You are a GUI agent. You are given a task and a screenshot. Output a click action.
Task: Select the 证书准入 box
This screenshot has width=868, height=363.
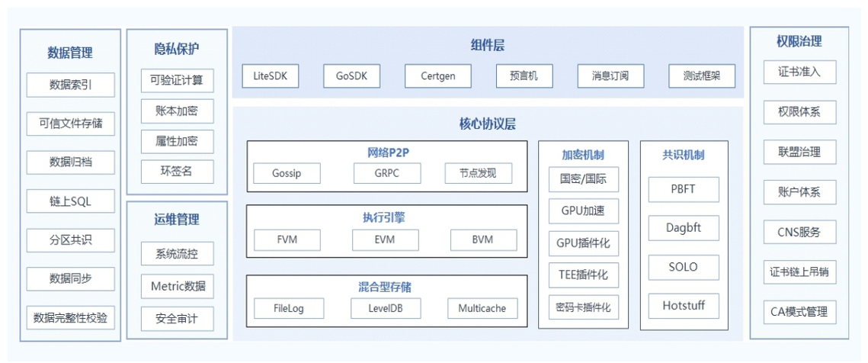799,72
